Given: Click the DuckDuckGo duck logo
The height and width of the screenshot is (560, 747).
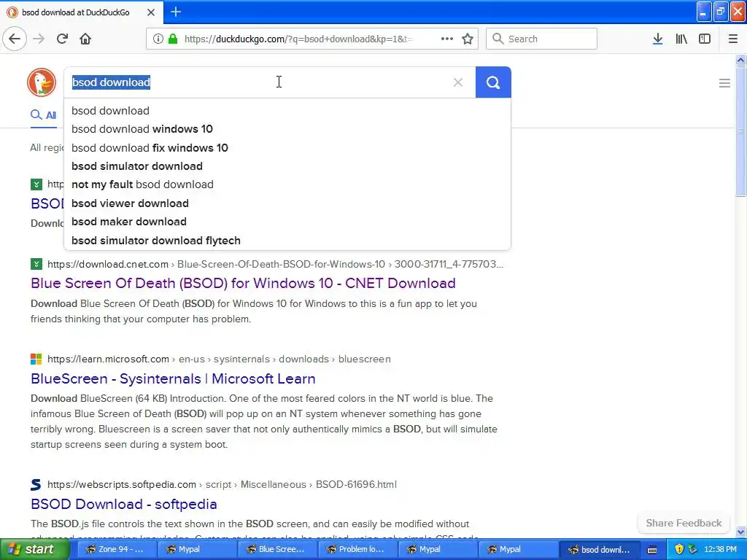Looking at the screenshot, I should pos(42,82).
